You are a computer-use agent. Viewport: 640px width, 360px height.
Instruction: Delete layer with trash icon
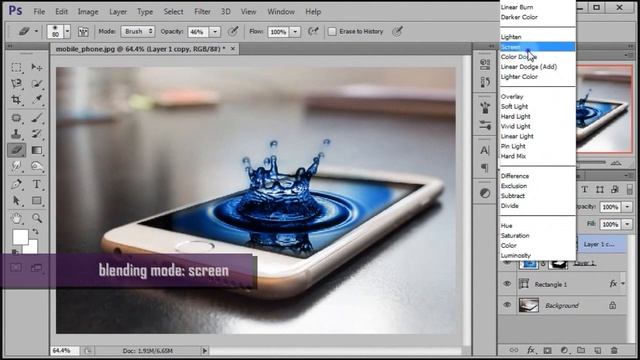click(614, 350)
